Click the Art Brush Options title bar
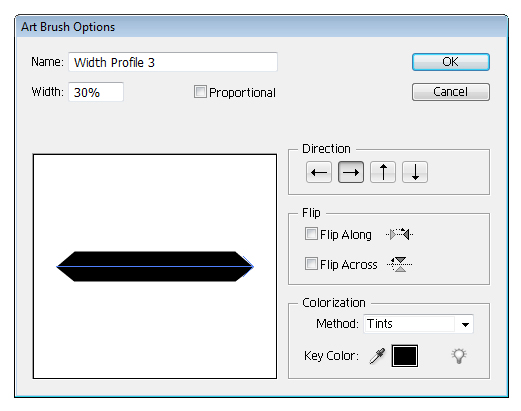Viewport: 521px width, 411px height. point(262,27)
